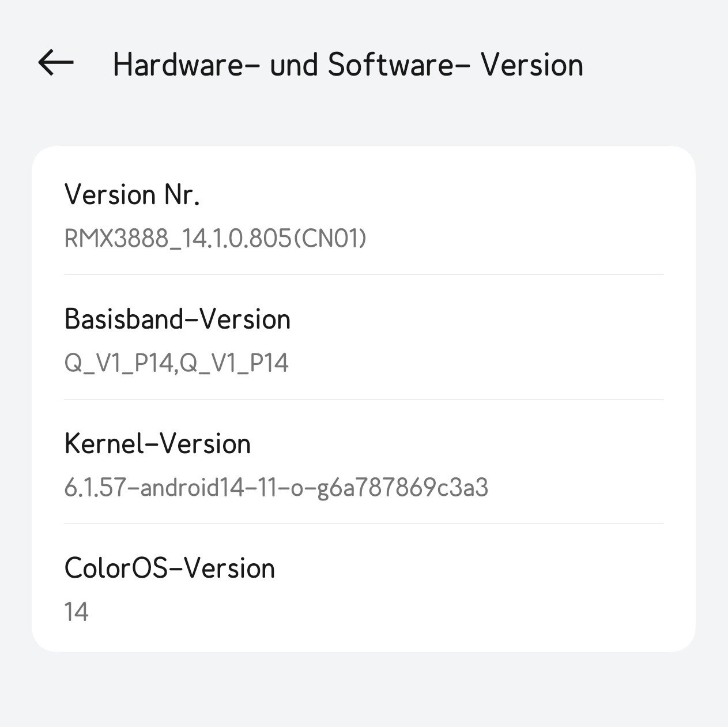Select the Kernel-Version label
Image resolution: width=728 pixels, height=727 pixels.
click(158, 443)
